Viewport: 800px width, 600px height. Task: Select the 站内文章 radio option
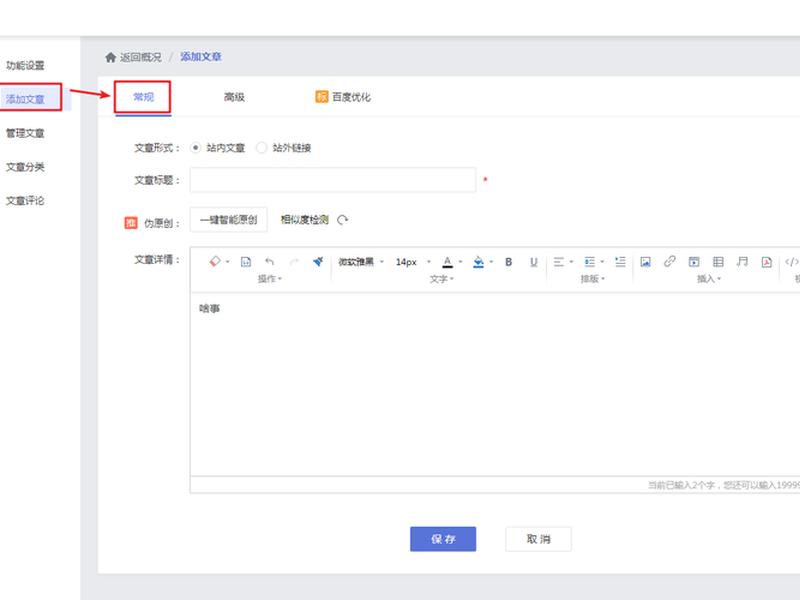pos(195,148)
